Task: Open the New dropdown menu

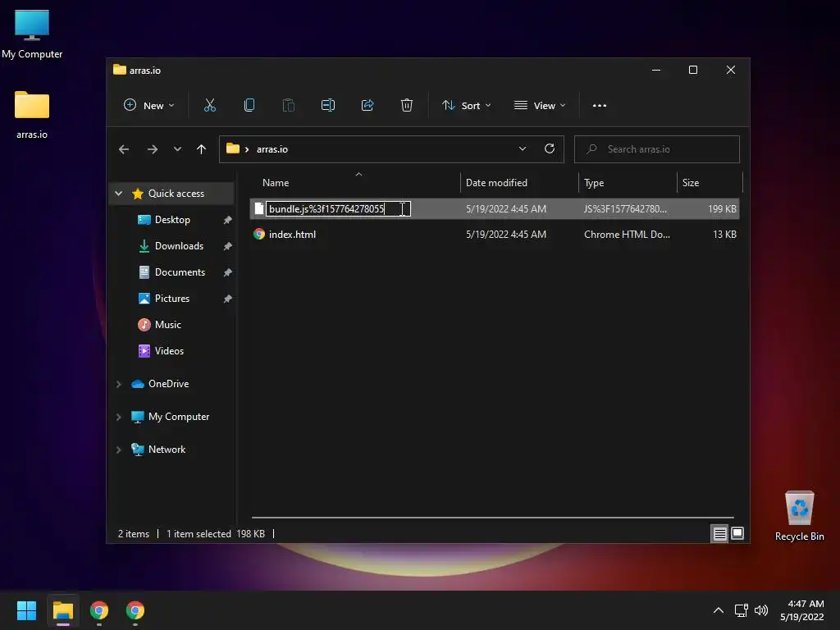Action: click(149, 106)
